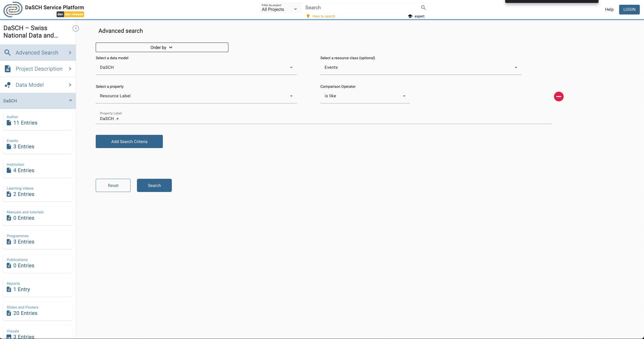Open the Select a property dropdown
This screenshot has height=339, width=644.
pyautogui.click(x=196, y=96)
